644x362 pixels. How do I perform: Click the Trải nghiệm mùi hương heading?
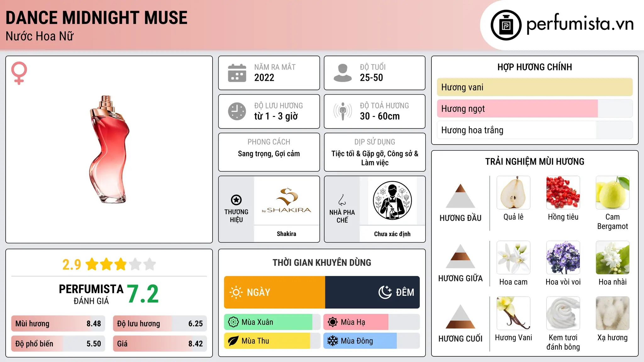535,162
